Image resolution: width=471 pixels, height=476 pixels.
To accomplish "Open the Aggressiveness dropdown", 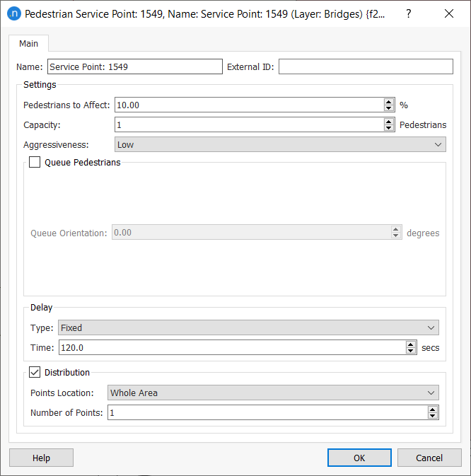I will pos(280,144).
